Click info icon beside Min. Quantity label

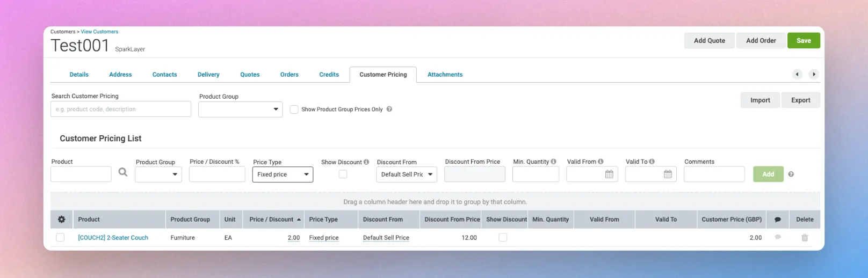click(553, 162)
